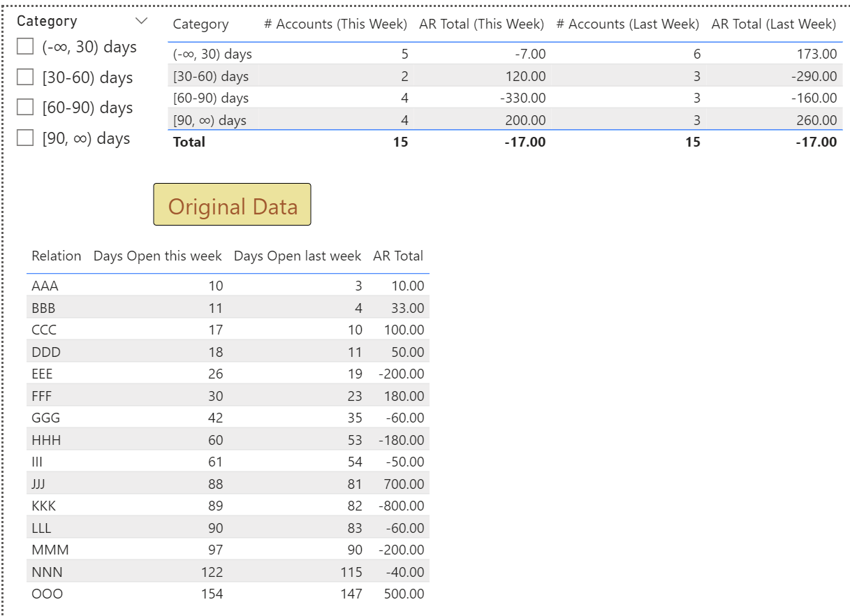Viewport: 850px width, 616px height.
Task: Tick the [60-90) days slicer checkbox
Action: click(x=25, y=108)
